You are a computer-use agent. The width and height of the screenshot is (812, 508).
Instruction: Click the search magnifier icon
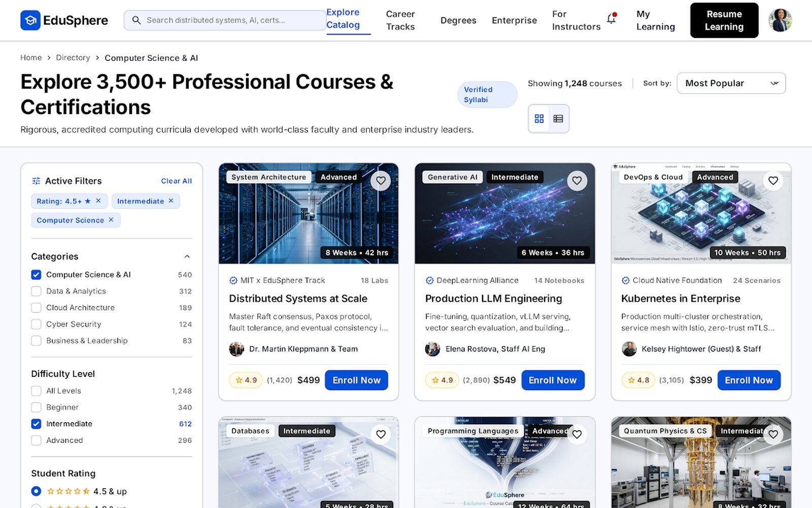point(137,20)
